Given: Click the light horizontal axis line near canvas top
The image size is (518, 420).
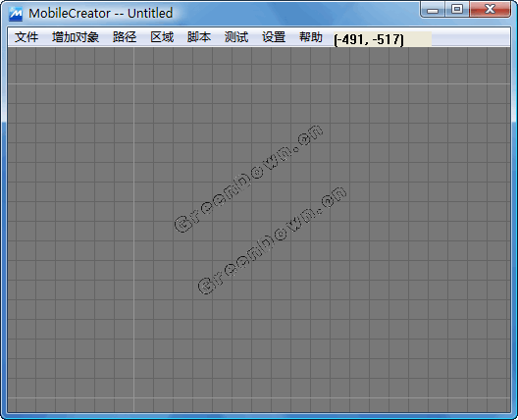Looking at the screenshot, I should (x=259, y=84).
